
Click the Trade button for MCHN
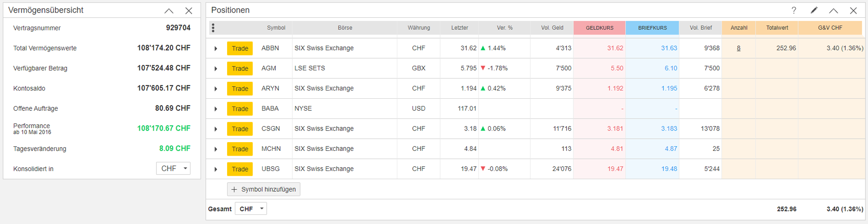[240, 149]
